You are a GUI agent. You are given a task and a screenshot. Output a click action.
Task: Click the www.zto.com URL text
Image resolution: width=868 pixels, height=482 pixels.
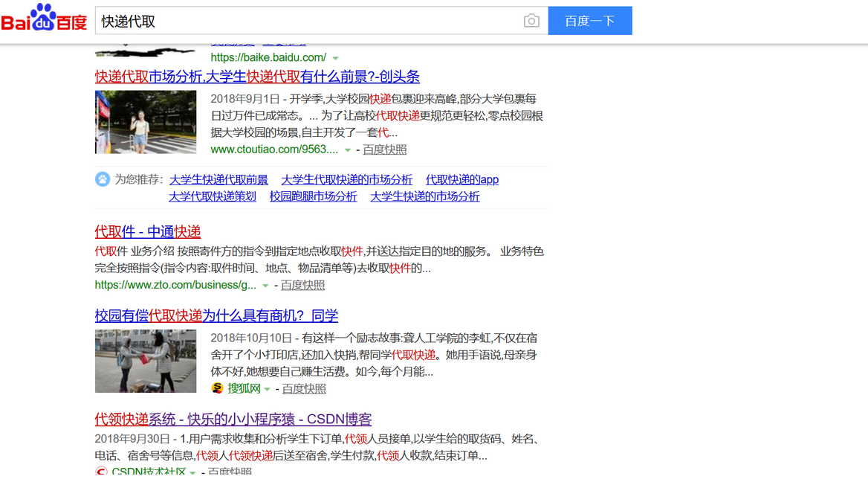pyautogui.click(x=175, y=285)
